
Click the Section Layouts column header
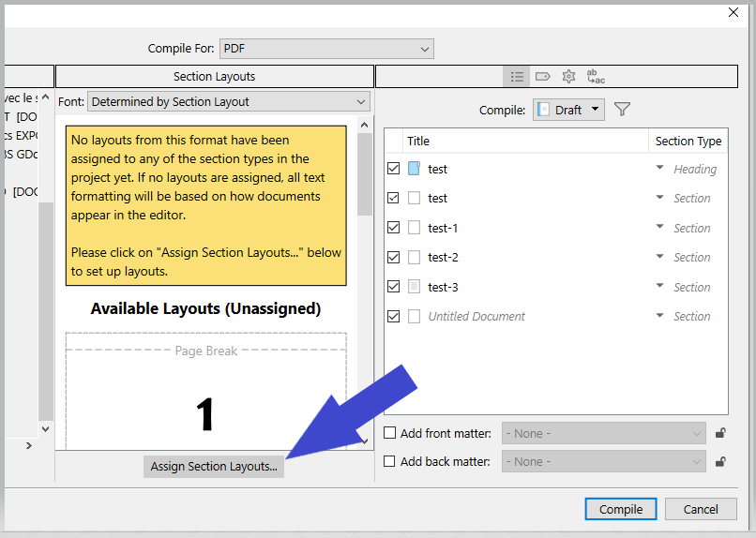[x=215, y=77]
